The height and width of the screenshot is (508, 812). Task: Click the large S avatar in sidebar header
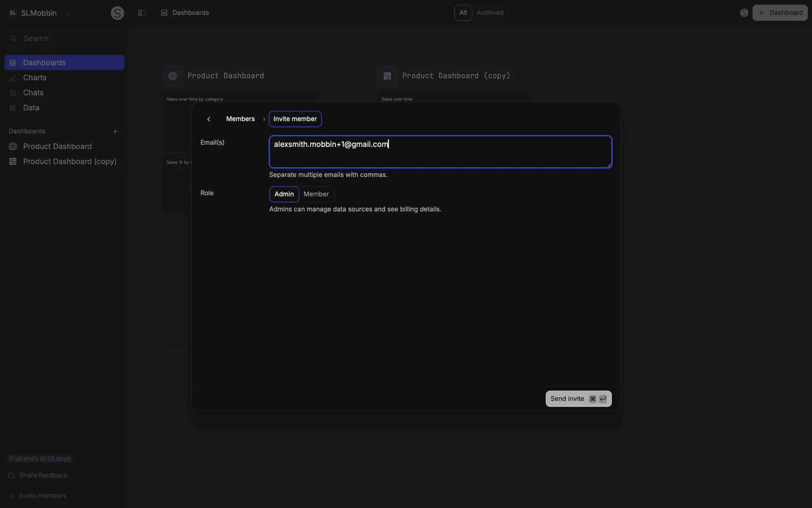pyautogui.click(x=117, y=13)
